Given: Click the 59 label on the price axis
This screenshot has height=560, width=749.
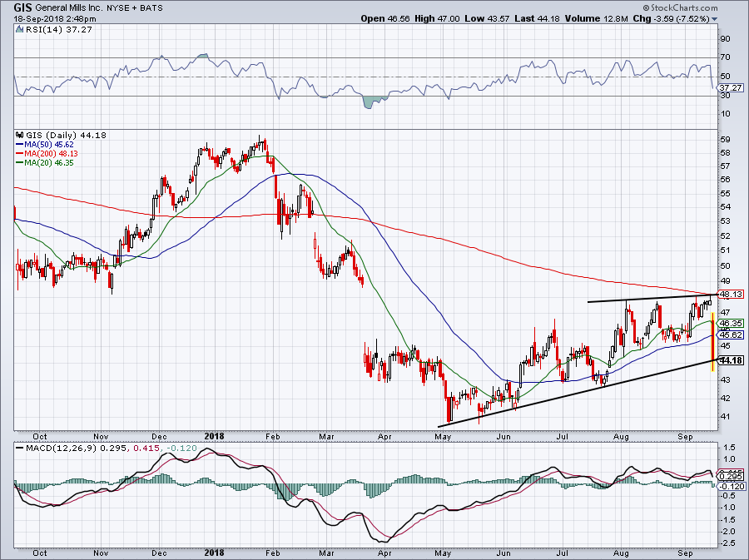Looking at the screenshot, I should click(x=725, y=140).
